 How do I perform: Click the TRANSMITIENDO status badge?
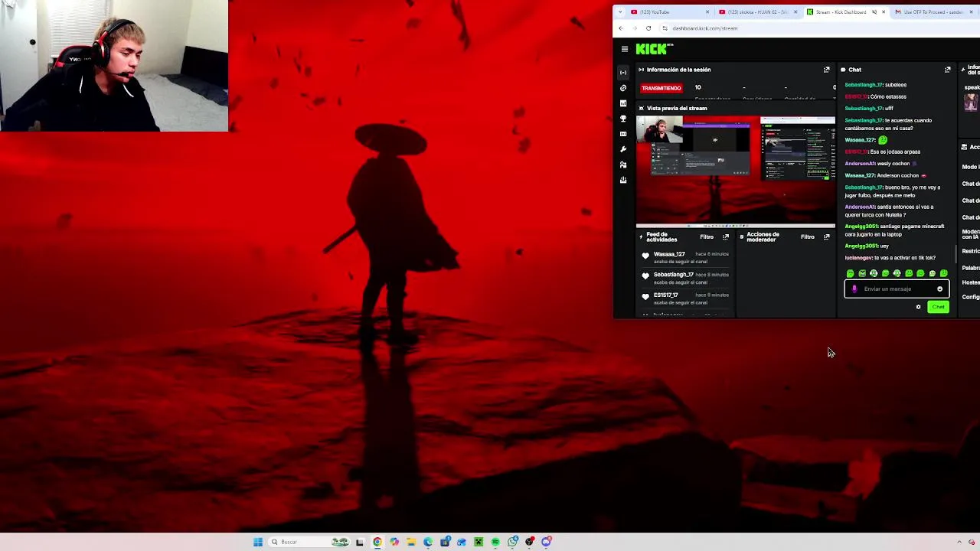tap(661, 88)
